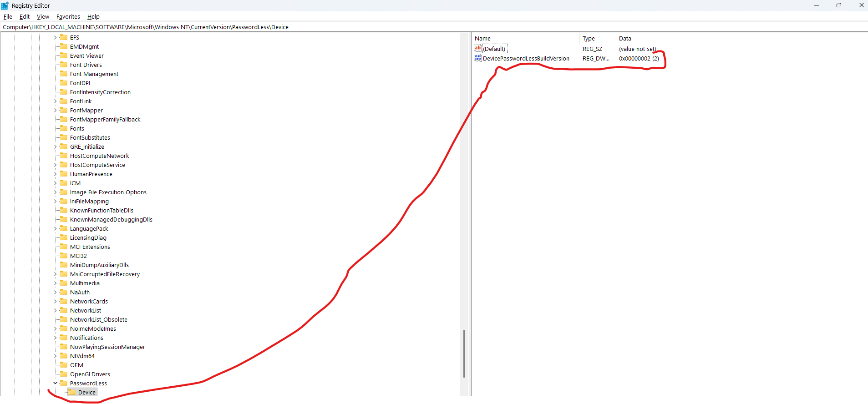Select the Event Viewer key
Screen dimensions: 868x404
pos(87,56)
